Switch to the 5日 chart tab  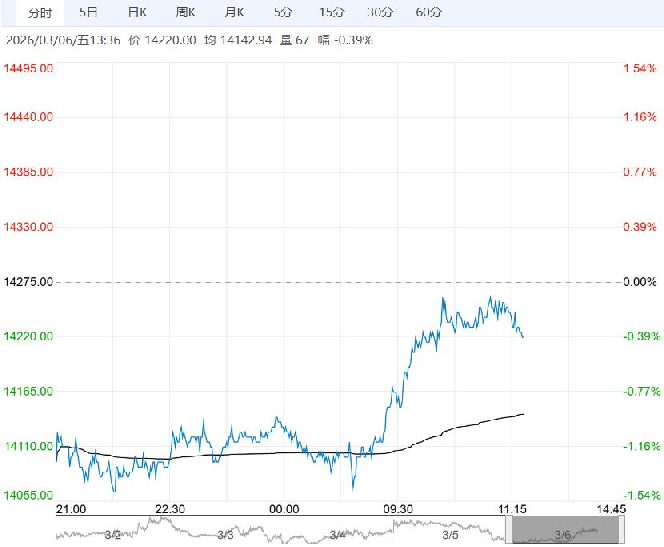tap(88, 13)
